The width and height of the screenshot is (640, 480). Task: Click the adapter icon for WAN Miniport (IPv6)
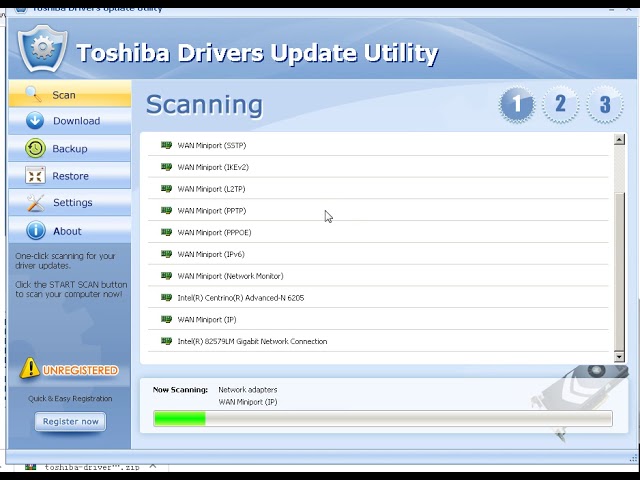pos(166,254)
